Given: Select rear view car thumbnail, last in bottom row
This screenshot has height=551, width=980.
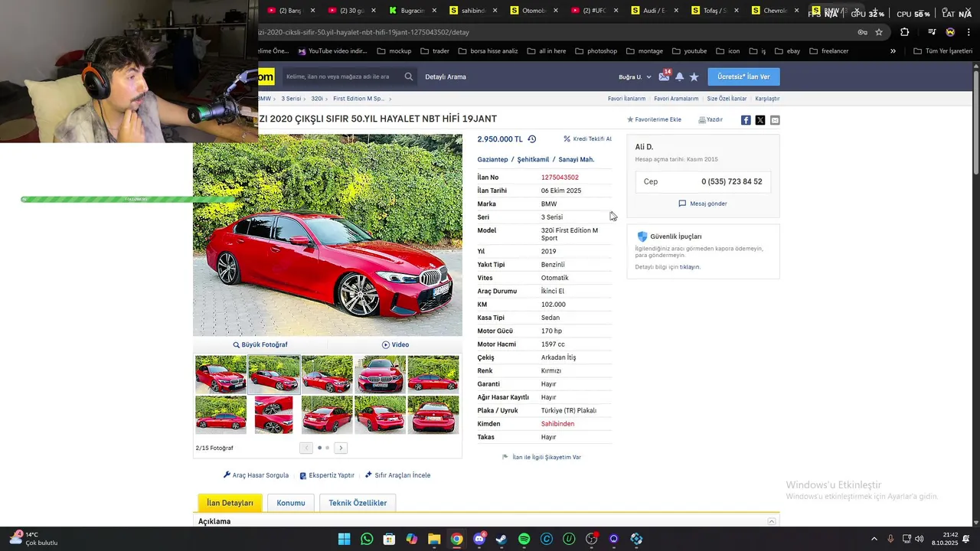Looking at the screenshot, I should (x=433, y=415).
